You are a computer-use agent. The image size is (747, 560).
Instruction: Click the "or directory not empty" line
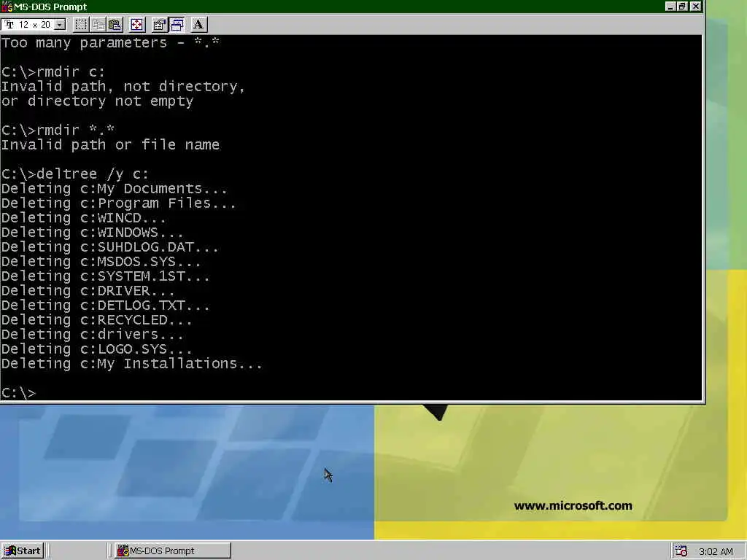coord(97,101)
